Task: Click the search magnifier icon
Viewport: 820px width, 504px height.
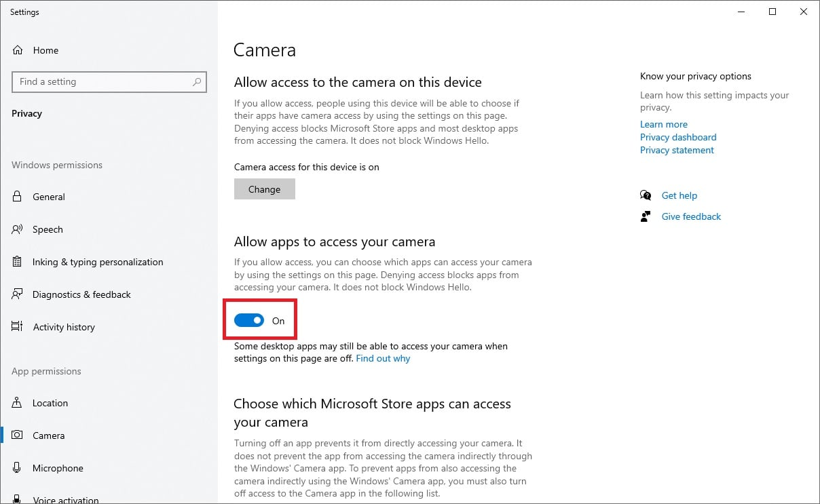Action: click(x=197, y=82)
